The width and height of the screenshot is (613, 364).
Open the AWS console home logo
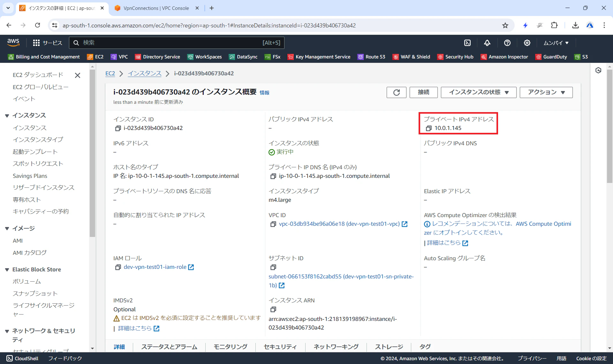pos(13,42)
